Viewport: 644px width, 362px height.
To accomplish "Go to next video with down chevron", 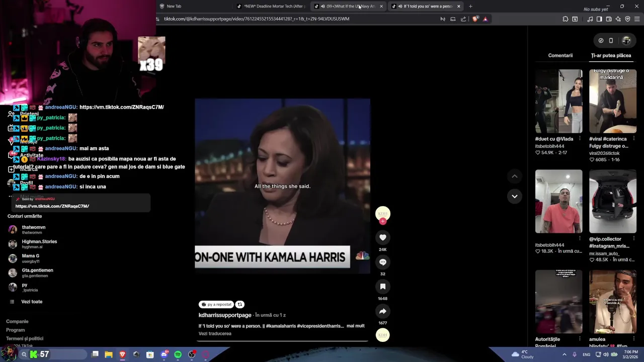I will (x=514, y=196).
